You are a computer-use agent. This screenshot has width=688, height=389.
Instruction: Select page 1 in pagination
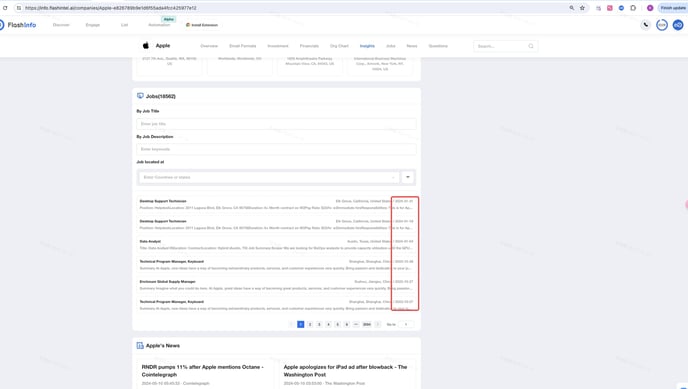tap(301, 324)
